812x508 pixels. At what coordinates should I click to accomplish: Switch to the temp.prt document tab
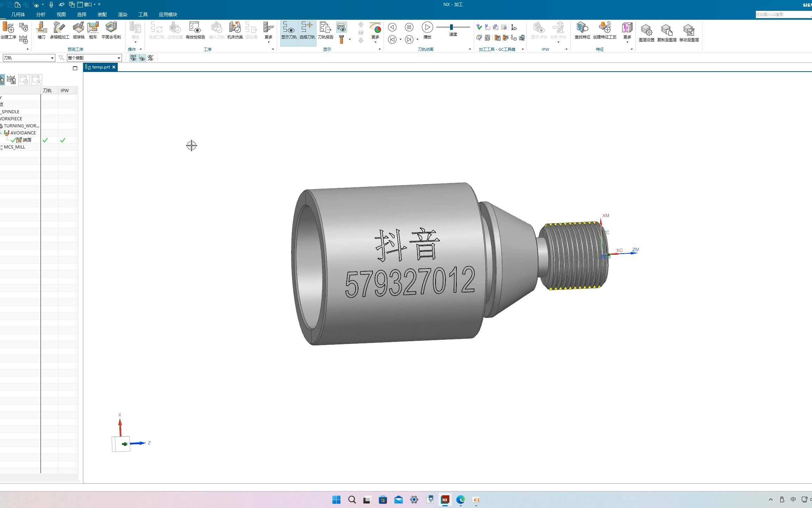click(100, 67)
